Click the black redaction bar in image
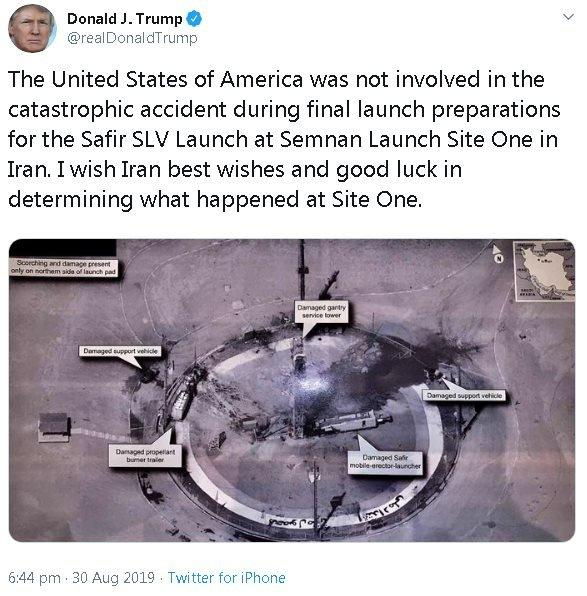587x596 pixels. coord(63,248)
